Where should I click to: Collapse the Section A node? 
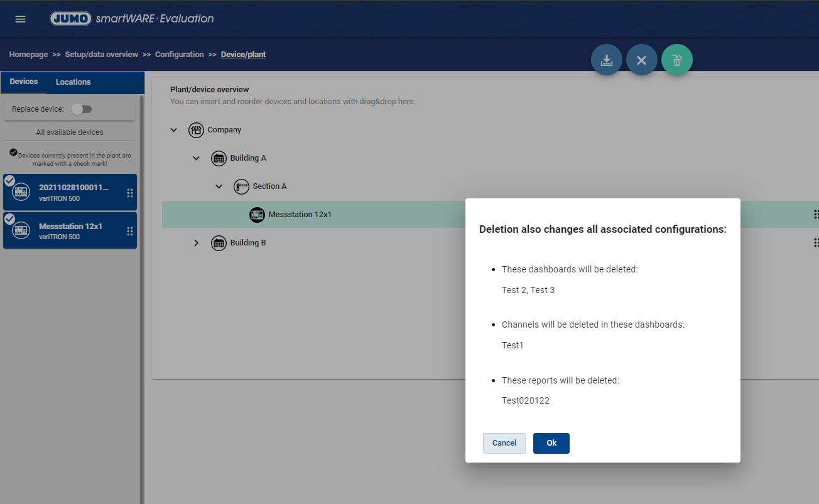click(x=219, y=186)
